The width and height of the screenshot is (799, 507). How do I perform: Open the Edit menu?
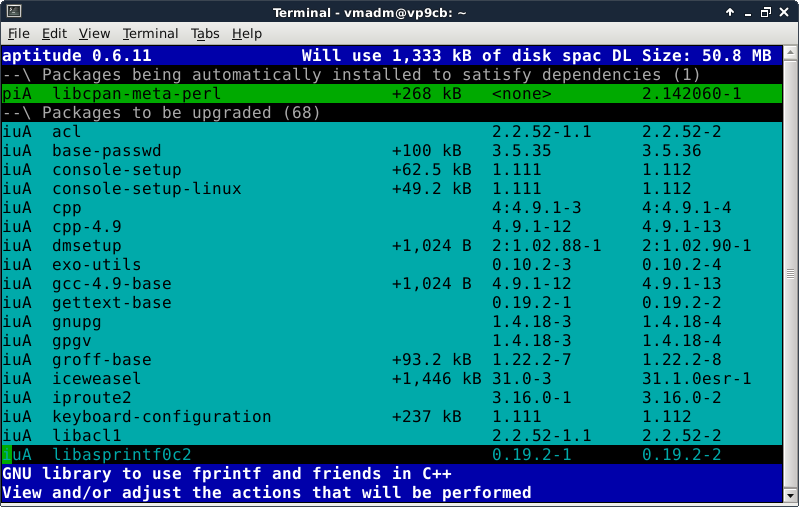coord(54,33)
